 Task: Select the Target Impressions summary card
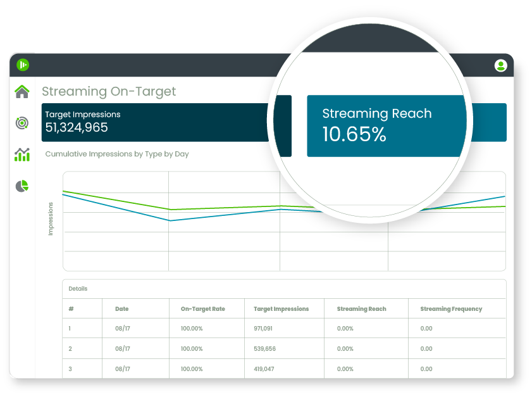point(152,122)
